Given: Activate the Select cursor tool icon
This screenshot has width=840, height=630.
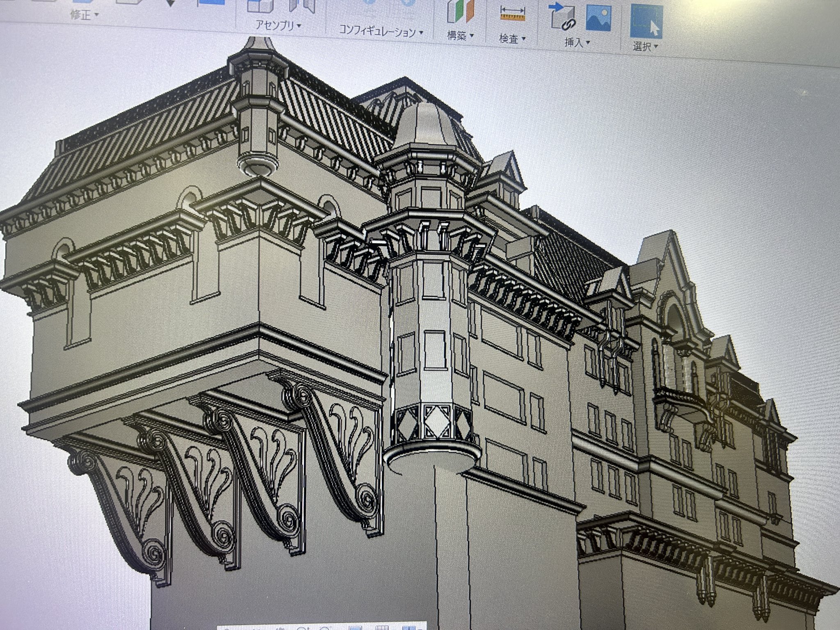Looking at the screenshot, I should click(x=646, y=21).
